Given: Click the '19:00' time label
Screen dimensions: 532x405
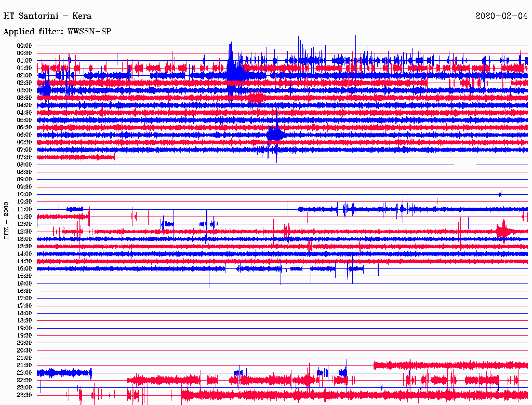Looking at the screenshot, I should 24,328.
